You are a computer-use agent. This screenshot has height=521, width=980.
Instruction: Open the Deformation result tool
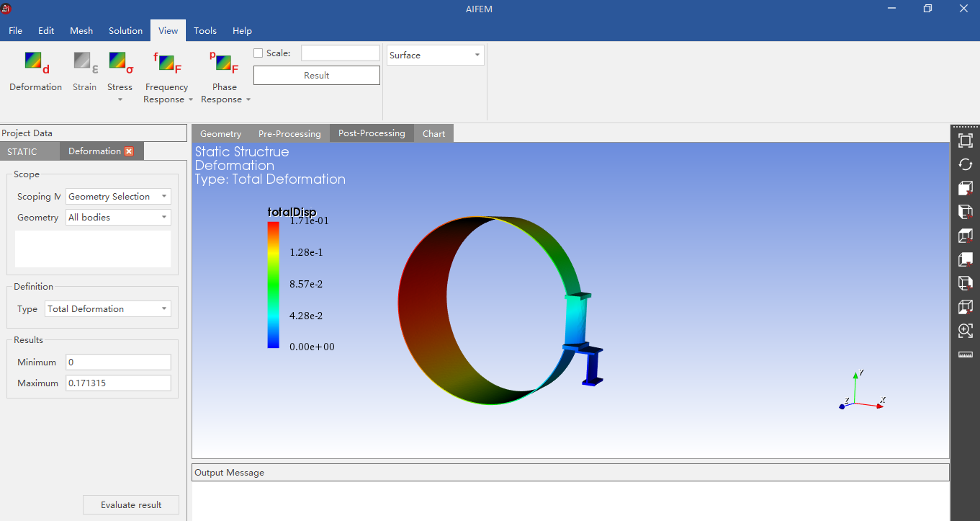pos(36,72)
